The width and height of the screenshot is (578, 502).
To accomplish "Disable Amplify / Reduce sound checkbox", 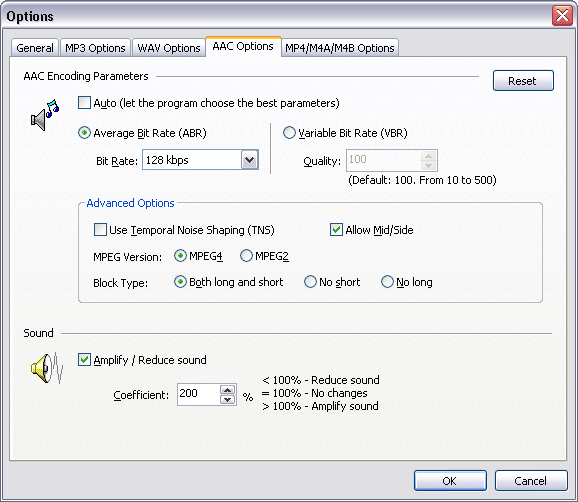I will coord(84,359).
